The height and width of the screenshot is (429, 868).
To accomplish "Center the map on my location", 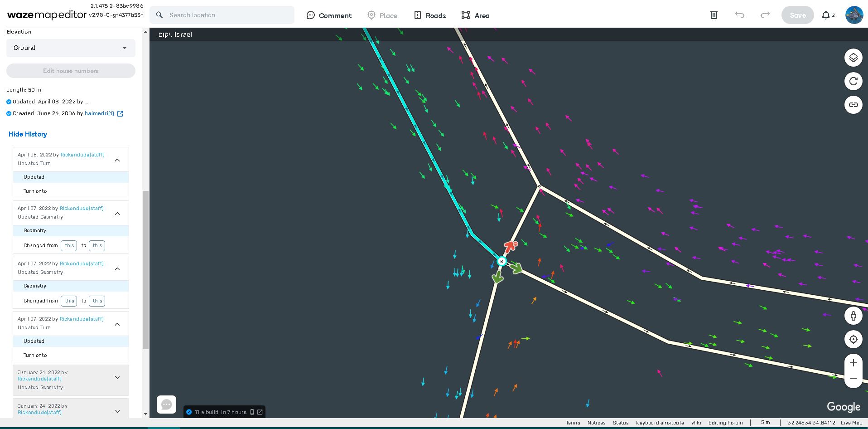I will tap(853, 339).
